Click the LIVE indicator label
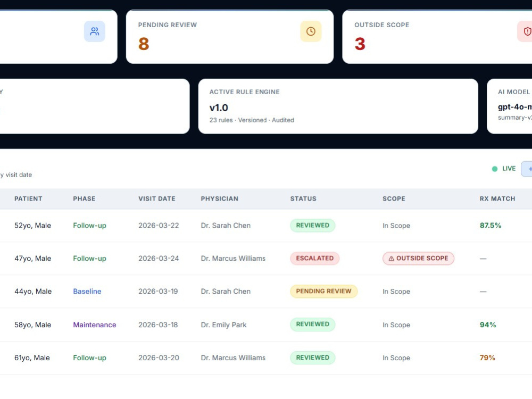Viewport: 532px width, 399px height. (x=509, y=169)
